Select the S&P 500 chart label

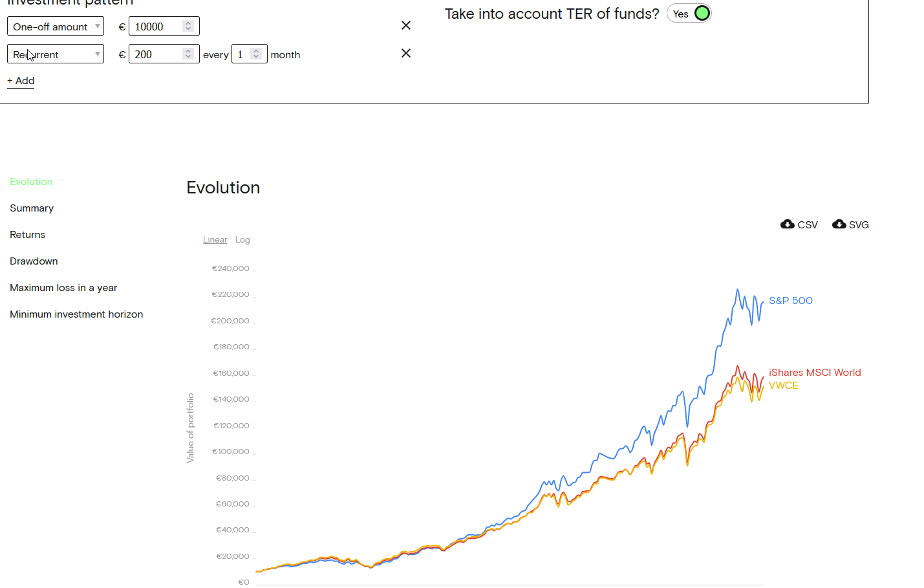(x=790, y=301)
